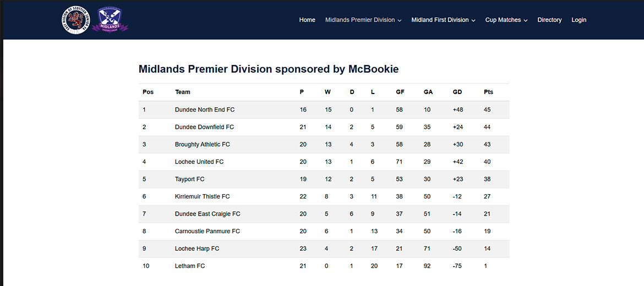Click the Login link in navigation

578,20
